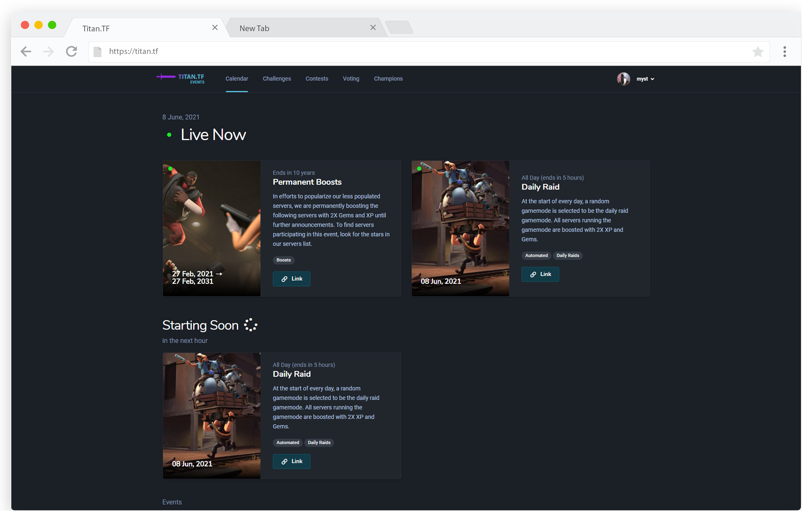Open the Calendar nav item
The image size is (812, 524).
click(x=236, y=79)
